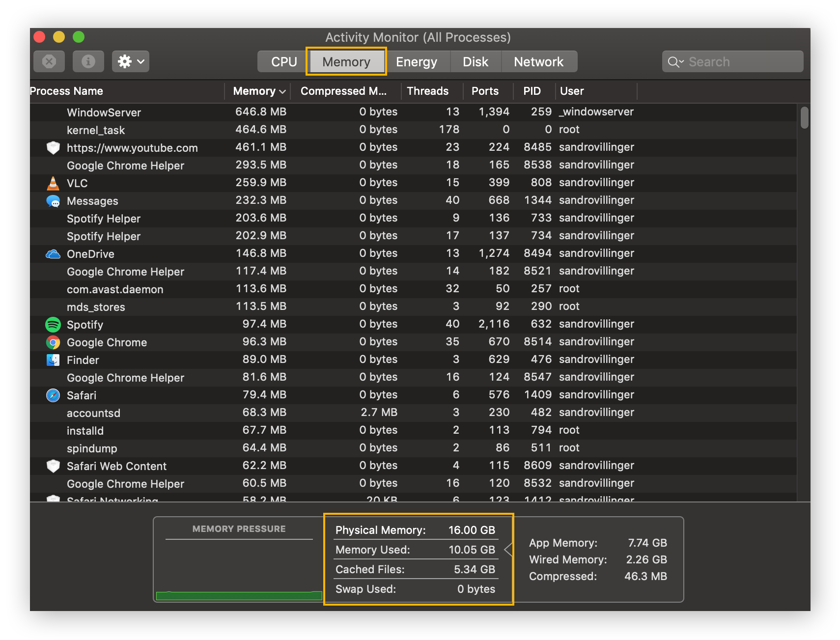Screen dimensions: 840x640
Task: Click the OneDrive cloud icon
Action: click(x=54, y=253)
